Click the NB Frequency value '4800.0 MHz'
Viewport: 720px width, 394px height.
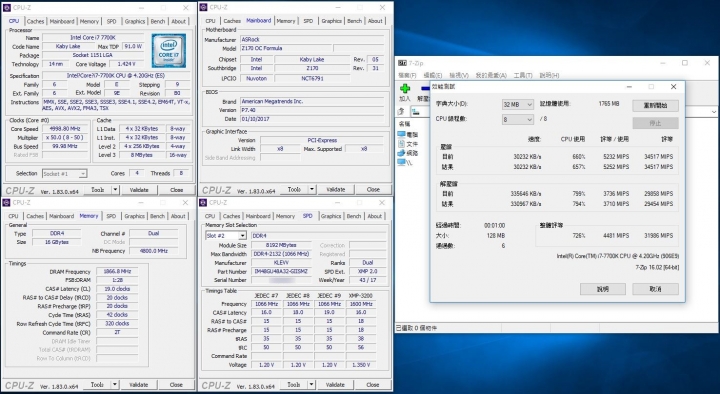(x=153, y=251)
